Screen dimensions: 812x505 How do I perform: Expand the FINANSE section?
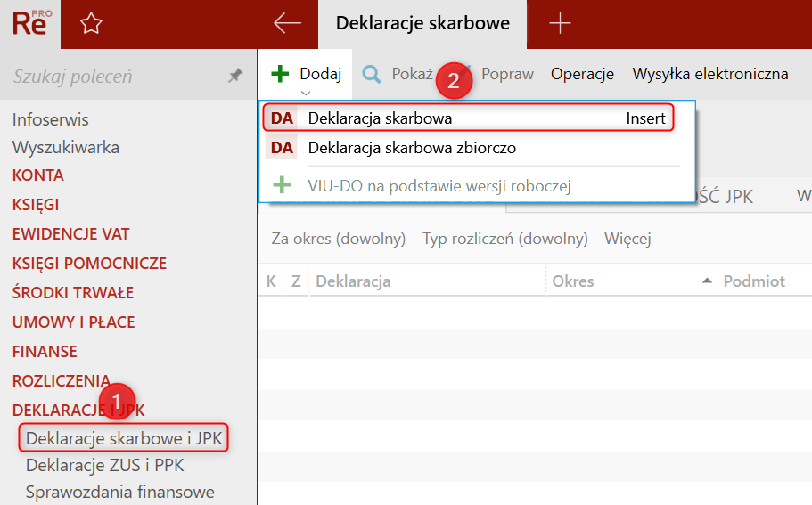tap(45, 351)
